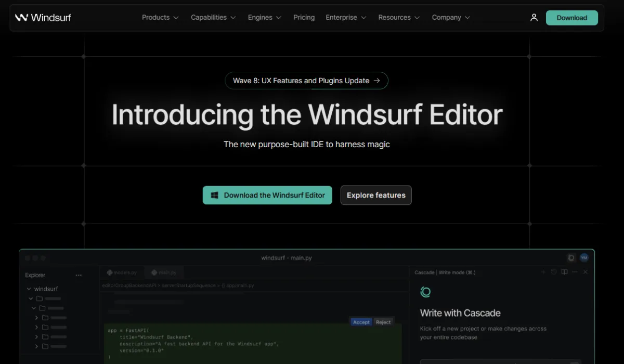Click the Cascade history clock icon
Image resolution: width=624 pixels, height=364 pixels.
[554, 272]
